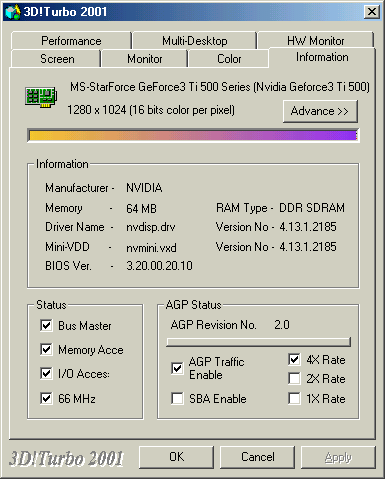Switch to the Performance tab

pyautogui.click(x=71, y=41)
